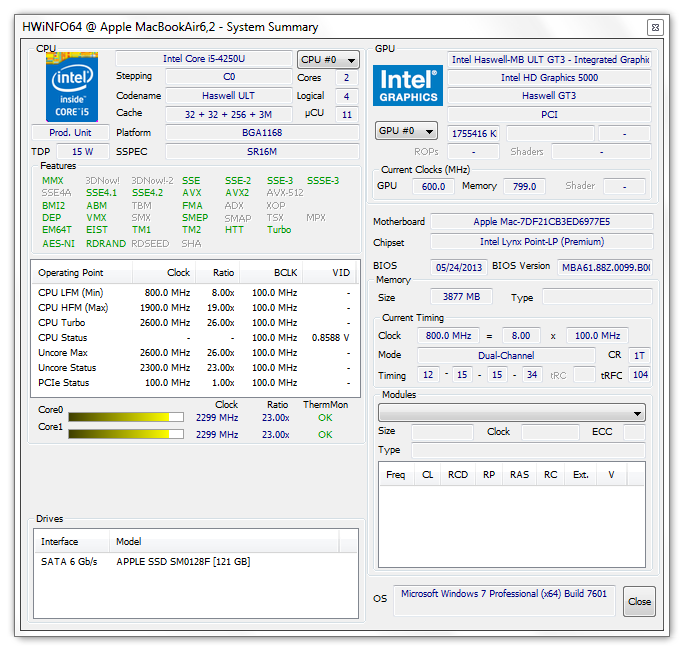Viewport: 683px width, 655px height.
Task: Click the Core0 usage bar
Action: click(126, 417)
